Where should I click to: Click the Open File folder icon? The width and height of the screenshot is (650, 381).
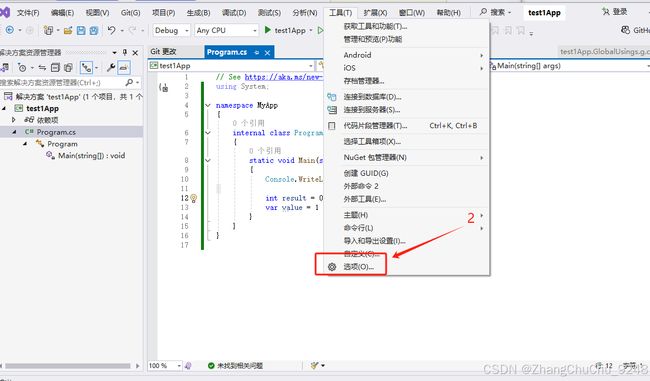coord(68,30)
